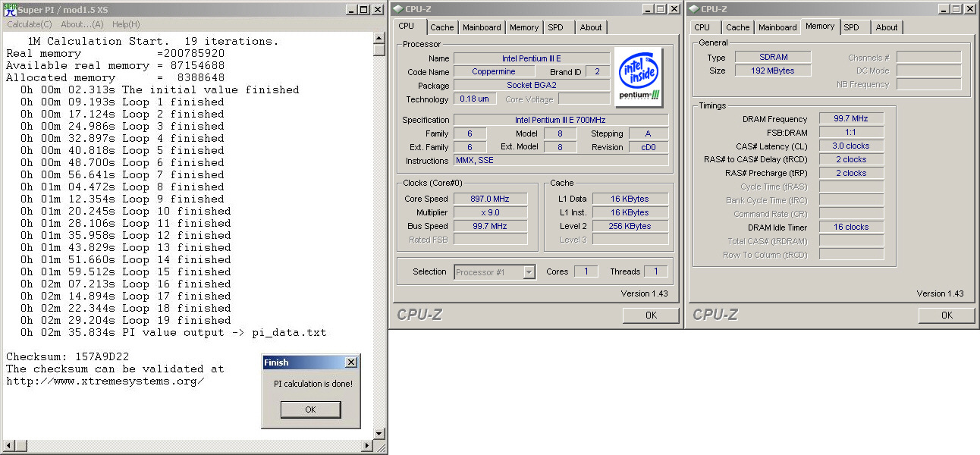The width and height of the screenshot is (980, 455).
Task: Click the L1 Data 16 KBytes value
Action: pos(630,199)
